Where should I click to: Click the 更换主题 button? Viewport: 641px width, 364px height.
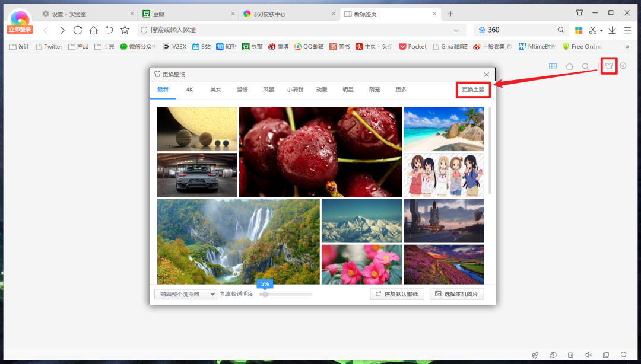473,90
